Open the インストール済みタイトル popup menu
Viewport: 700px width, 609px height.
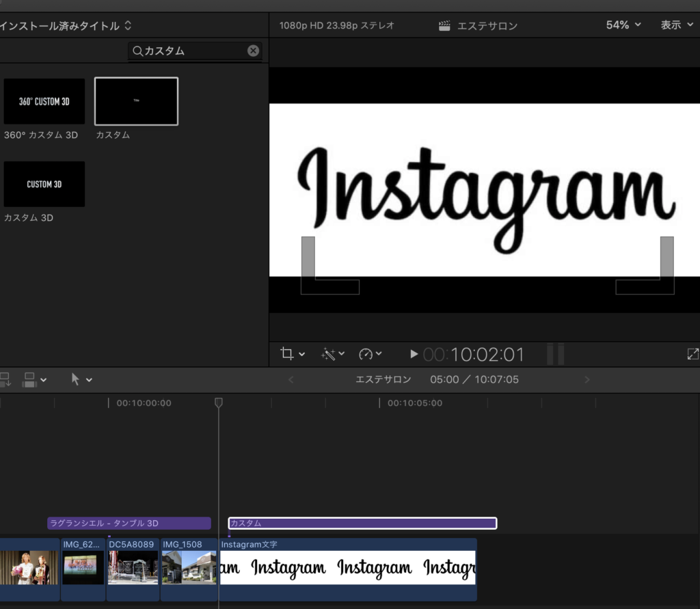tap(66, 25)
